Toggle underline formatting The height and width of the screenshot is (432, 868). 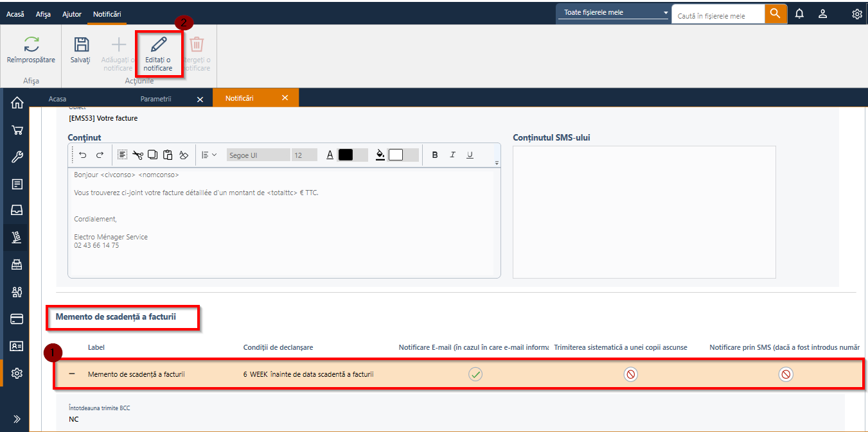click(470, 155)
